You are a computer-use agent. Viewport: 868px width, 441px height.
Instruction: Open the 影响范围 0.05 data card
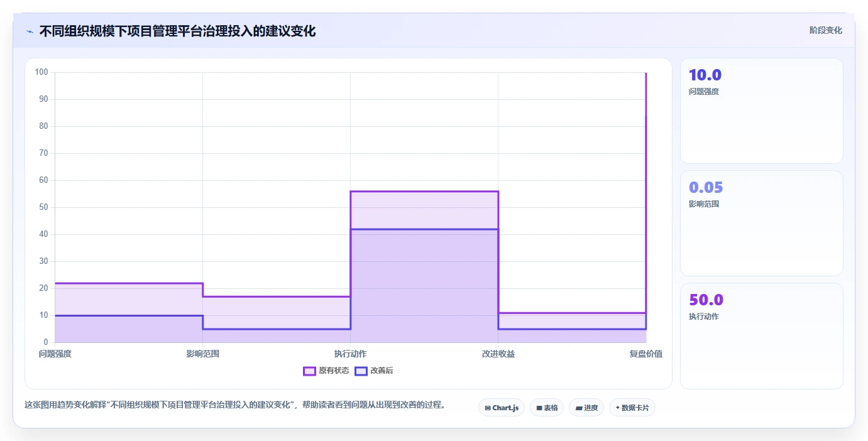tap(761, 223)
